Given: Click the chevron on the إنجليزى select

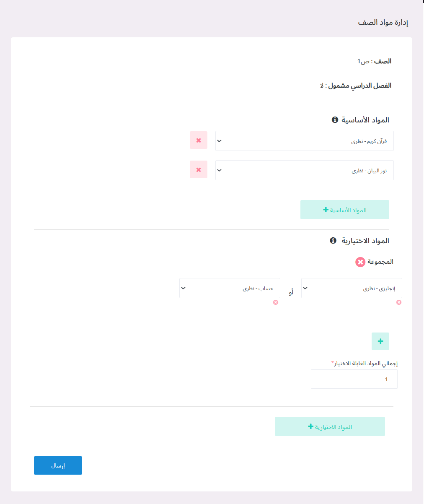Looking at the screenshot, I should click(x=304, y=288).
